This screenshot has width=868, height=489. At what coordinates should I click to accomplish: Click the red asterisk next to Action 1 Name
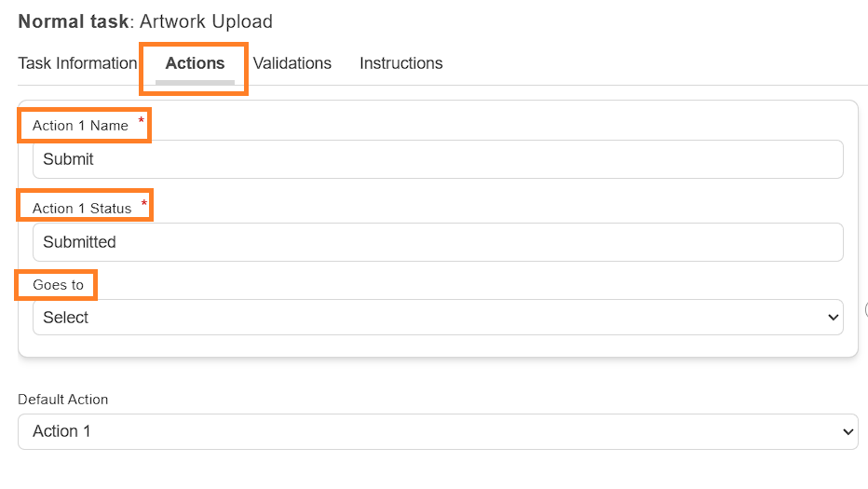142,119
